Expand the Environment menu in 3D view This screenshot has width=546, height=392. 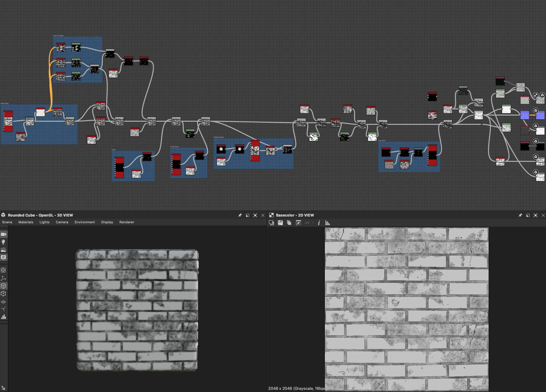[x=85, y=222]
